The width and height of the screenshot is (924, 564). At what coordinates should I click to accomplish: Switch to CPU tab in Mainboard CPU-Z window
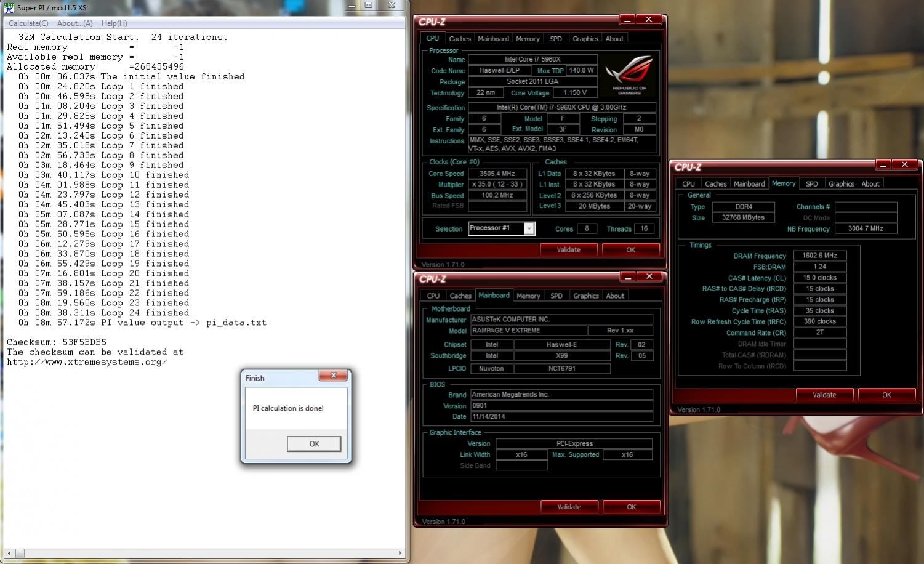pyautogui.click(x=433, y=296)
